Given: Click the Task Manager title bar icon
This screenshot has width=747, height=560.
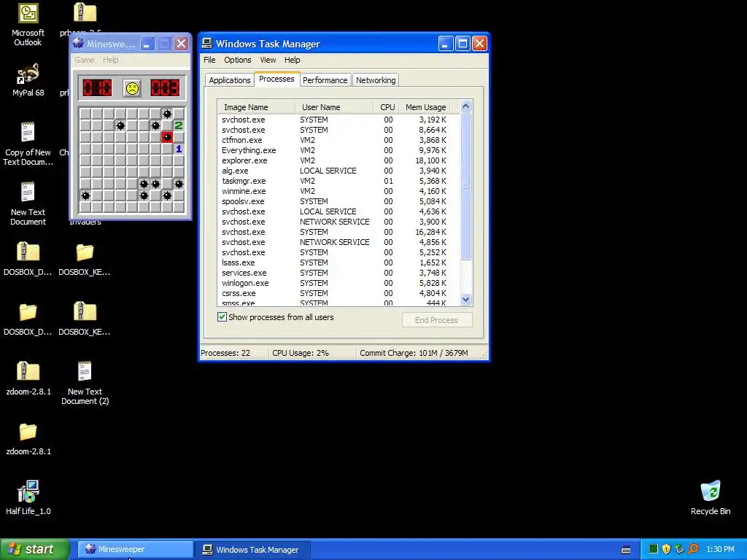Looking at the screenshot, I should (206, 43).
